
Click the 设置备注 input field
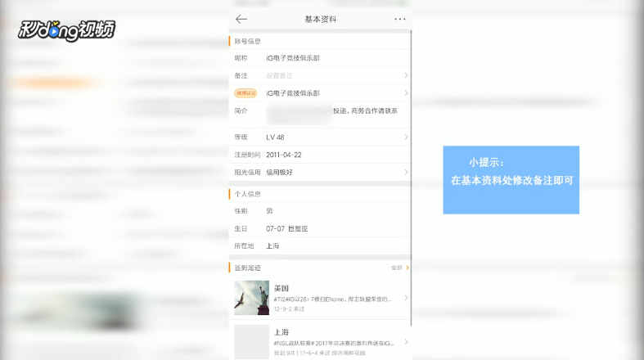click(x=279, y=75)
